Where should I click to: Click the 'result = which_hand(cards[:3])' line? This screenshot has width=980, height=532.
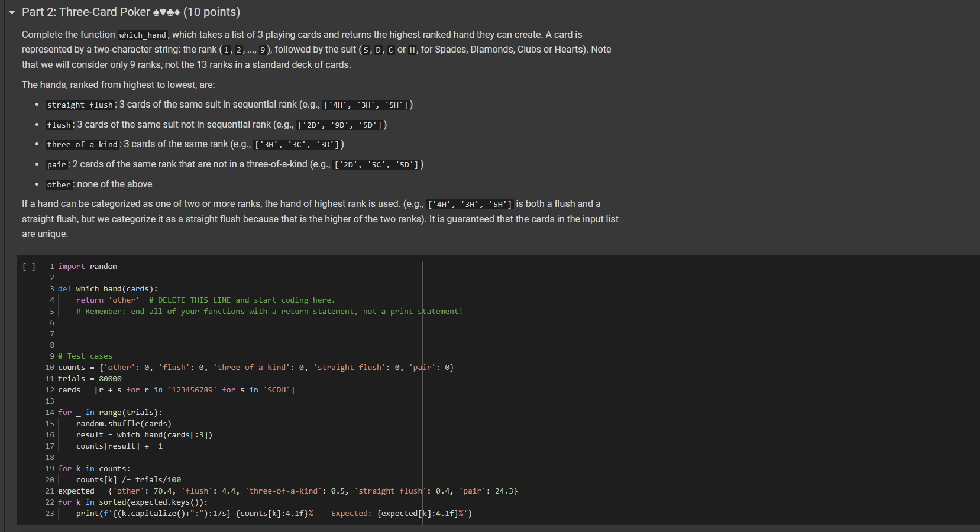[144, 435]
